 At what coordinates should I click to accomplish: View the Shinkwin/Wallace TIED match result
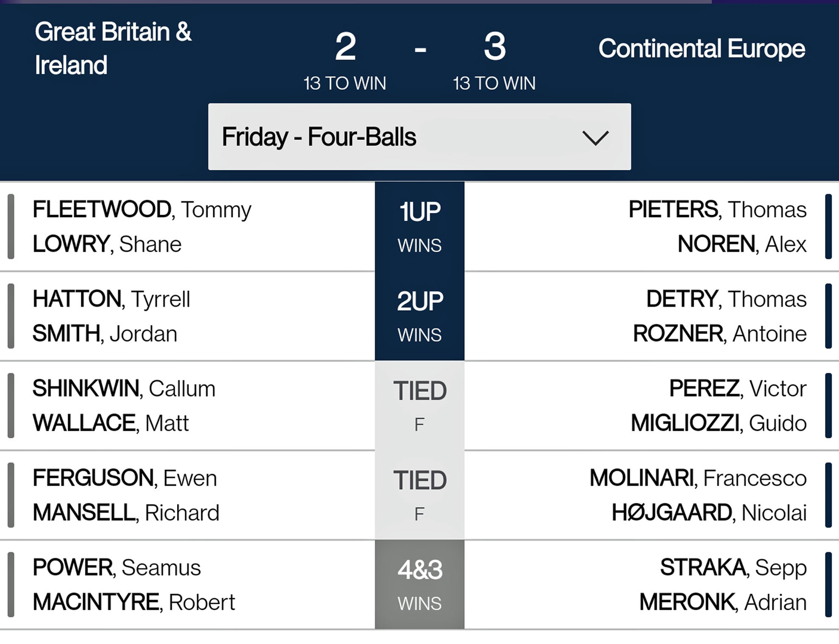419,405
